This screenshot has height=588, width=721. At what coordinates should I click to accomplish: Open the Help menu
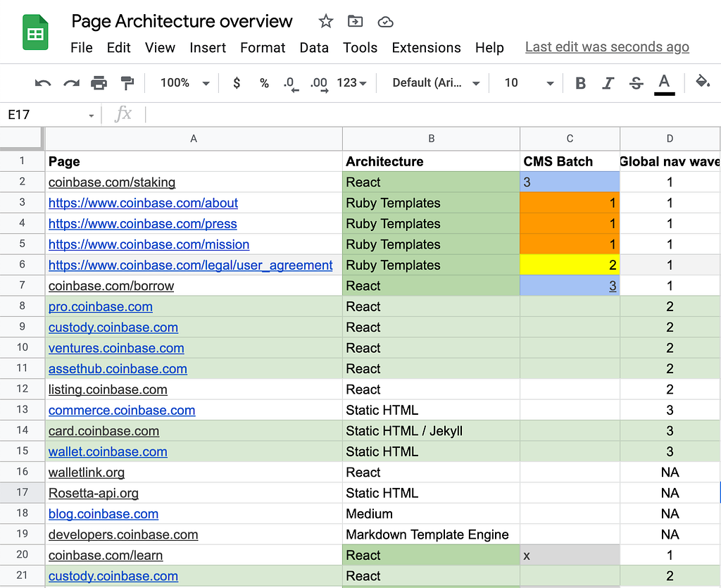coord(490,48)
